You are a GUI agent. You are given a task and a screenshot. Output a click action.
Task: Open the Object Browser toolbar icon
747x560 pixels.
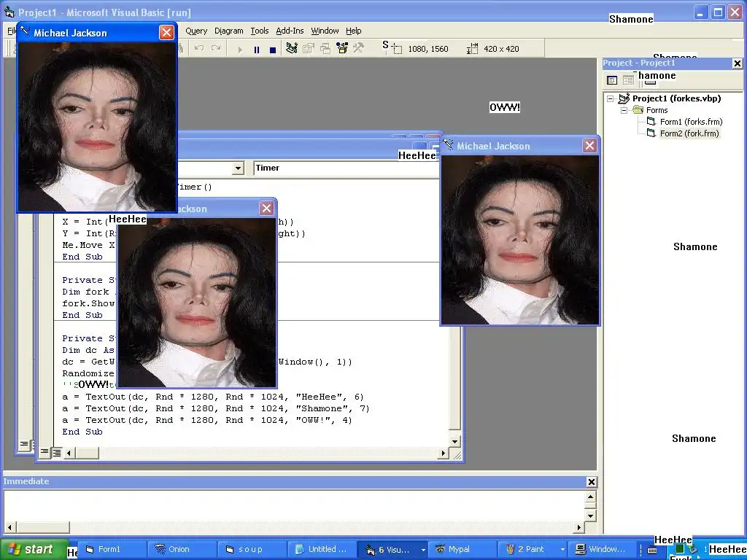(342, 48)
